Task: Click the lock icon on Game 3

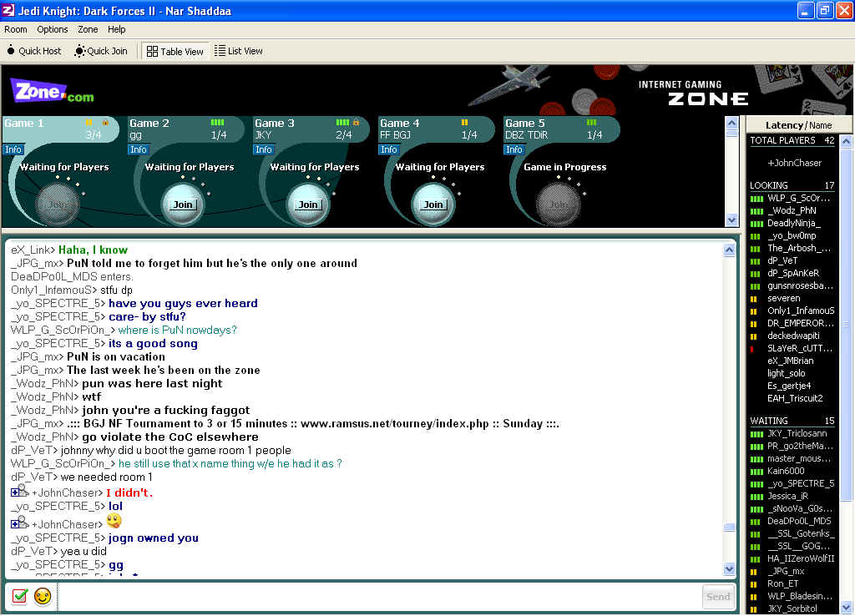Action: click(x=356, y=123)
